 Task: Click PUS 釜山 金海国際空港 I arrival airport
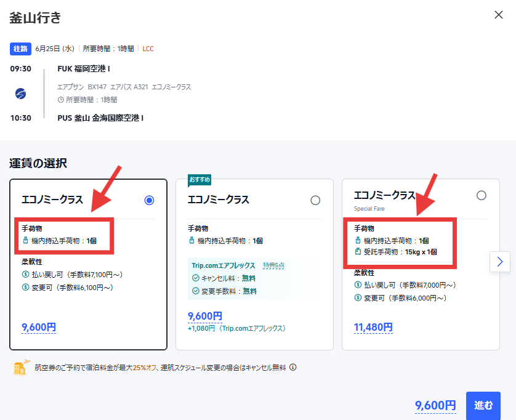(x=100, y=118)
